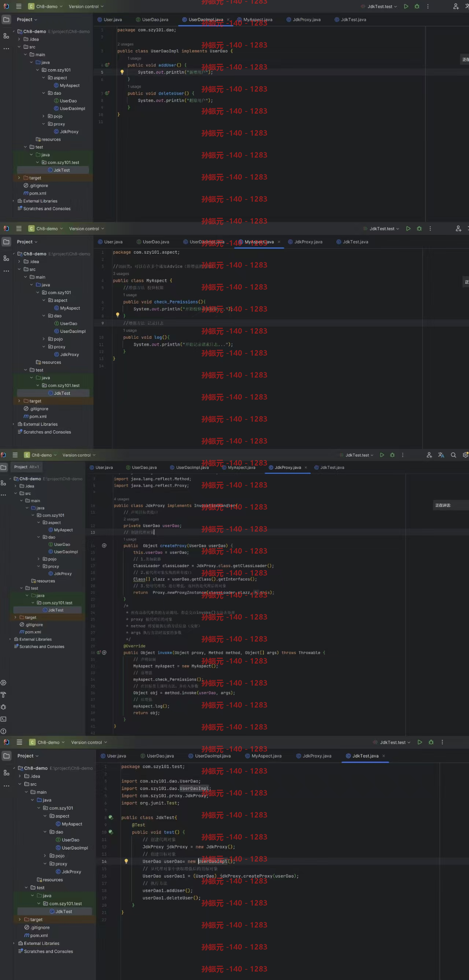The width and height of the screenshot is (469, 980).
Task: Click Run in the window editing UserDaoImpl.java
Action: pyautogui.click(x=406, y=7)
